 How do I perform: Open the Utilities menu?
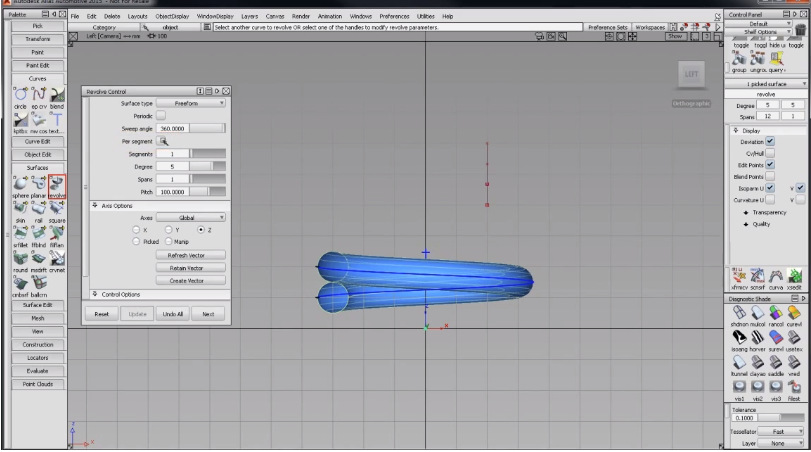(426, 16)
